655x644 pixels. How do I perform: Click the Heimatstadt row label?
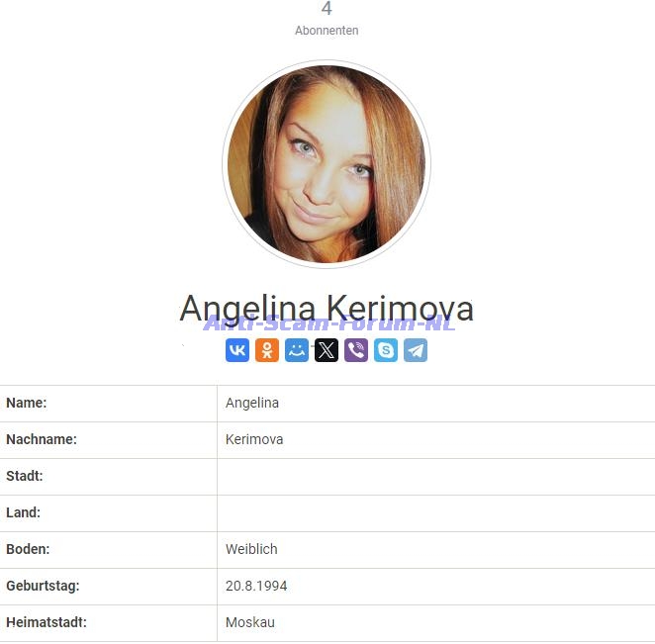(x=47, y=622)
